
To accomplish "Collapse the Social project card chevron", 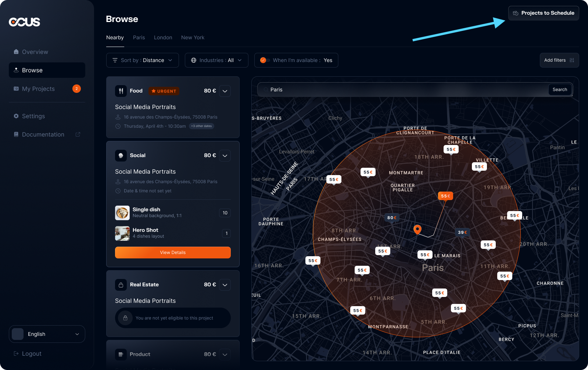I will pyautogui.click(x=225, y=156).
